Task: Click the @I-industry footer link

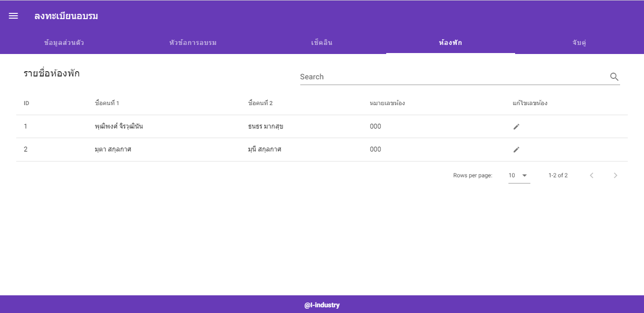Action: [322, 305]
